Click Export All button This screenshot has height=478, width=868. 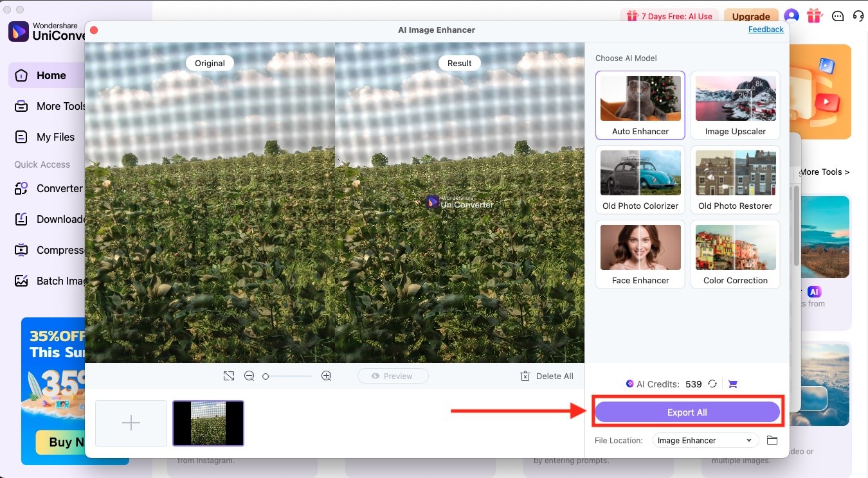pos(687,412)
